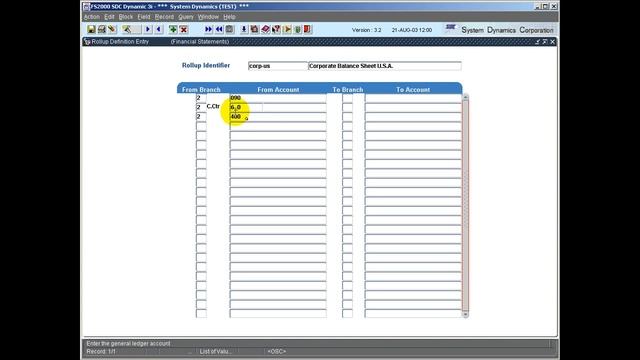Click From Branch field in the 090 row
The image size is (640, 360).
[201, 98]
